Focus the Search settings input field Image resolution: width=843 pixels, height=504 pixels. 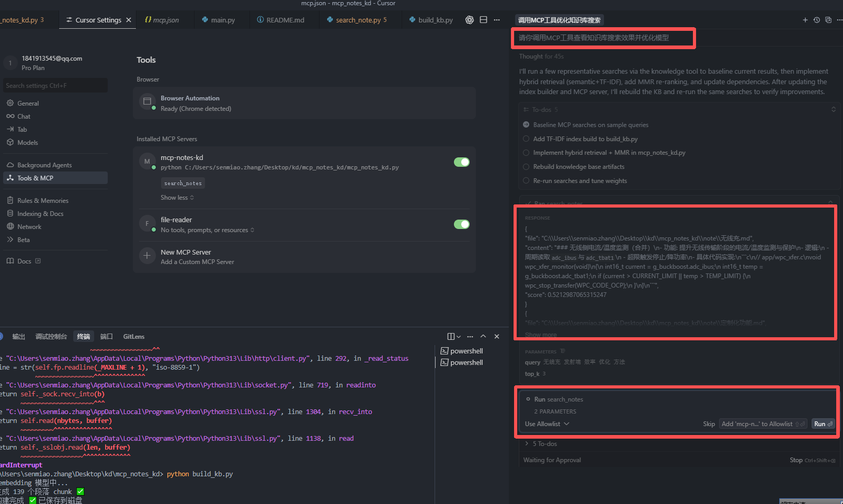(55, 85)
